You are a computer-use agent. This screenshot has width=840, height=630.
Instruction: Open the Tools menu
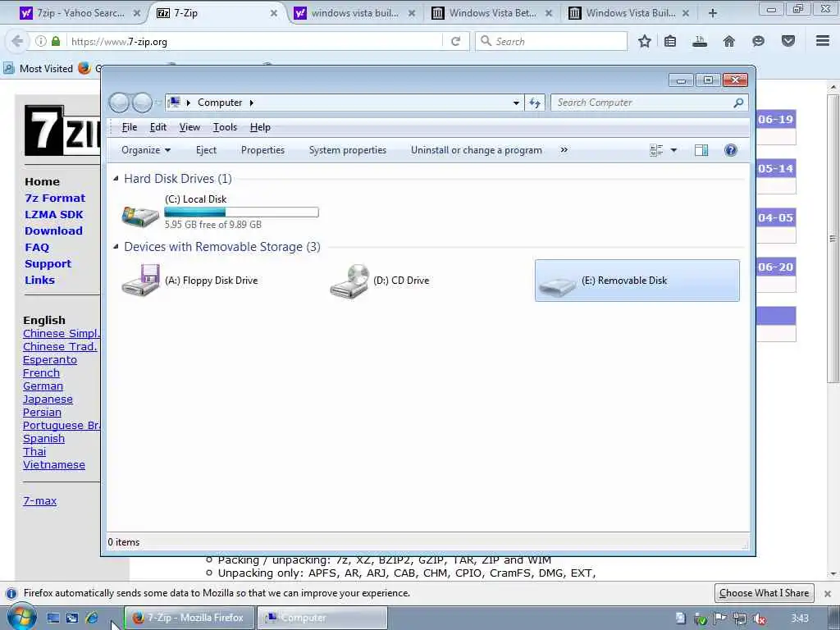point(225,127)
